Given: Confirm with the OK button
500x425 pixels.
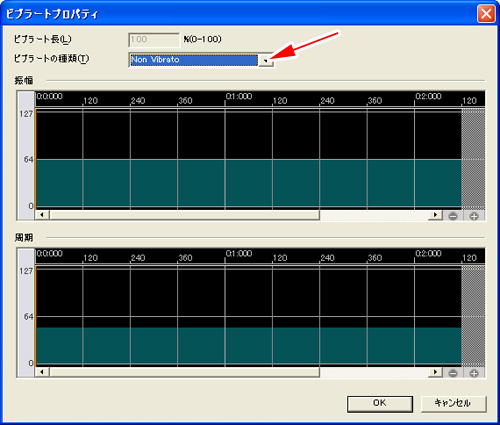Looking at the screenshot, I should [x=380, y=403].
